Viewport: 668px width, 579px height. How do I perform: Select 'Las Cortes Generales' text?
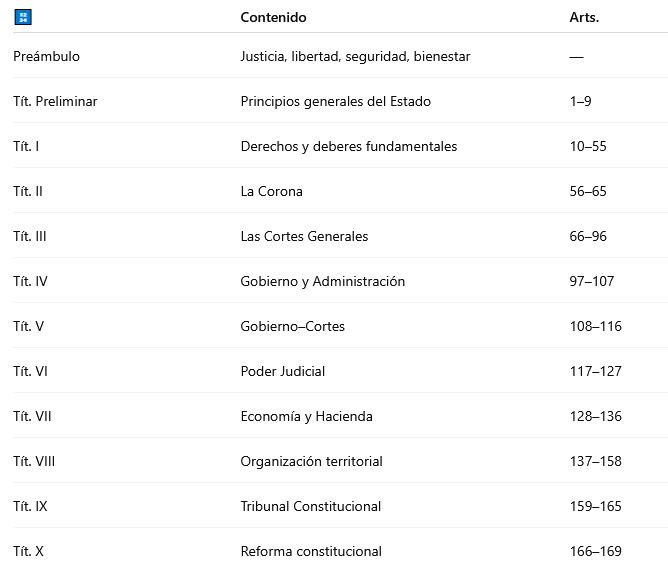click(304, 236)
